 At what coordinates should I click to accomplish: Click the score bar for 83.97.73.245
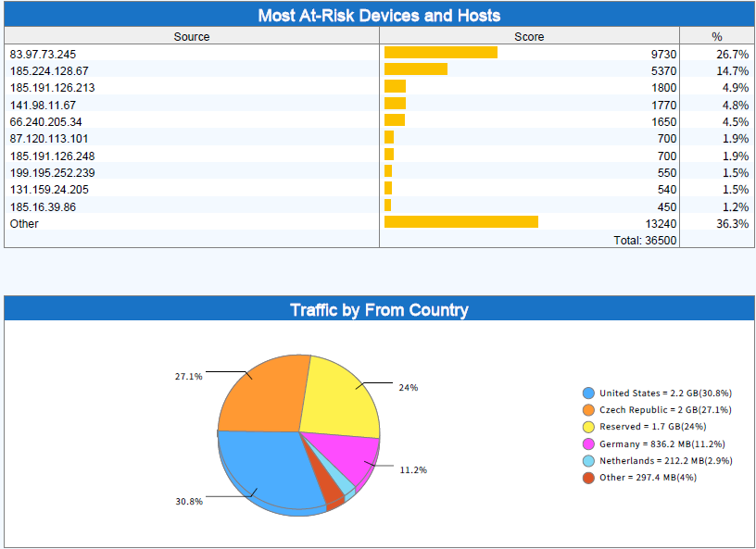pyautogui.click(x=441, y=53)
